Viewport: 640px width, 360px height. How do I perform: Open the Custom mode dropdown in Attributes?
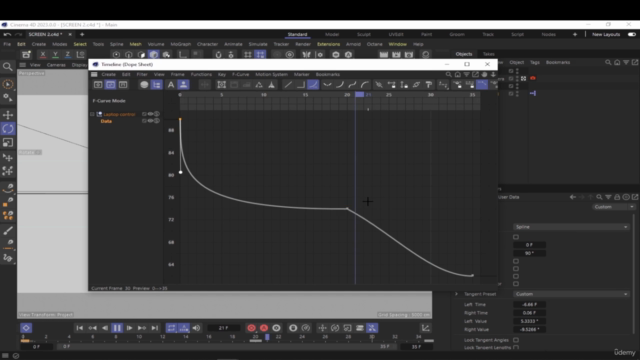(x=613, y=207)
